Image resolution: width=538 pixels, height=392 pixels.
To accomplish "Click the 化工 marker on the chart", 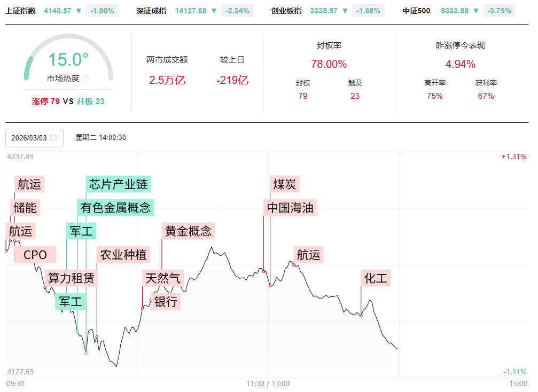I will (376, 278).
